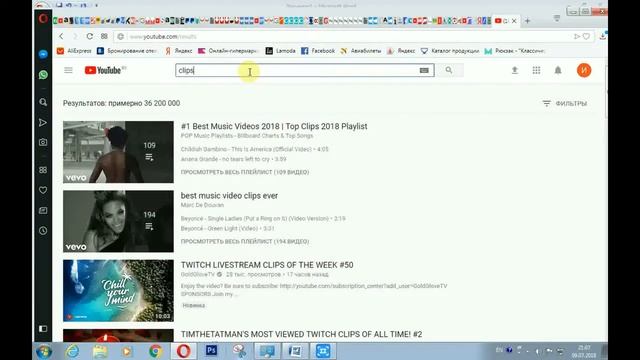This screenshot has width=640, height=360.
Task: Toggle the sidebar panel icon at bottom
Action: 43,329
